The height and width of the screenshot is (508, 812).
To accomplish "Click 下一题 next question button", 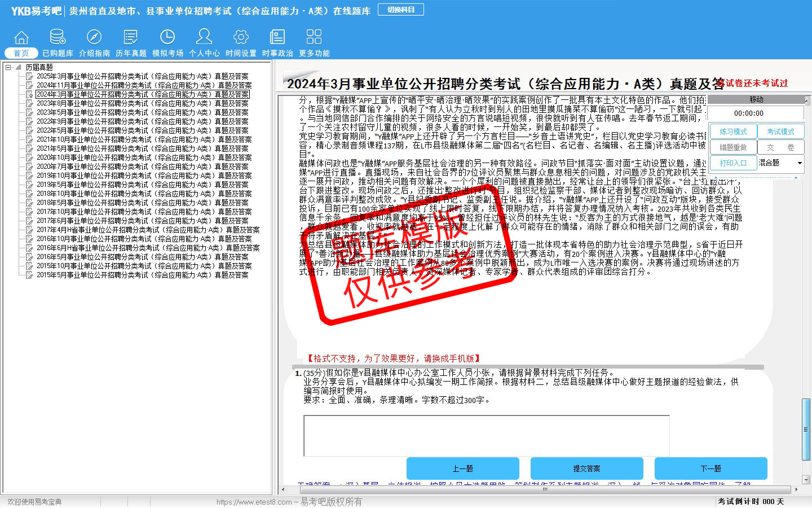I will 710,468.
